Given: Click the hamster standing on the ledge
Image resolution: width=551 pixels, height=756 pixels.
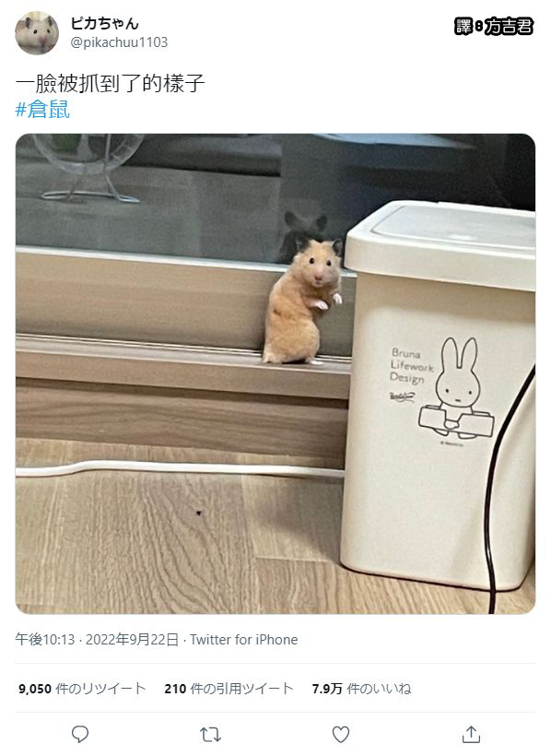Looking at the screenshot, I should point(303,301).
